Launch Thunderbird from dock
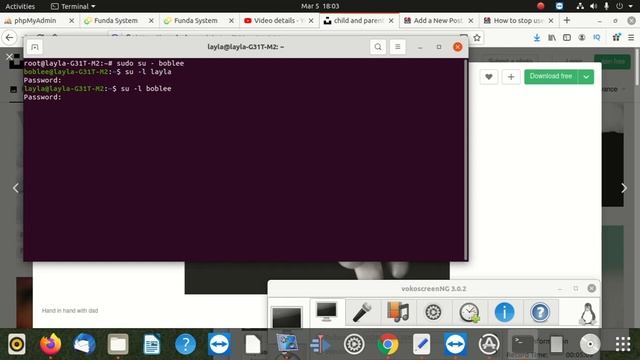The height and width of the screenshot is (360, 640). [84, 344]
